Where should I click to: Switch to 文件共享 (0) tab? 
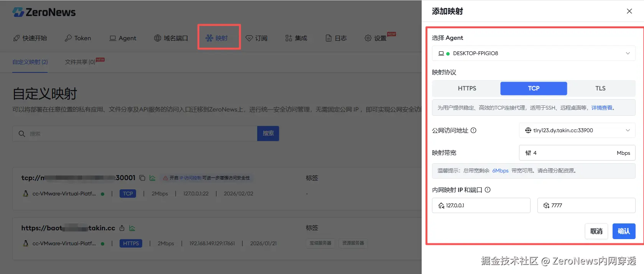[x=80, y=62]
